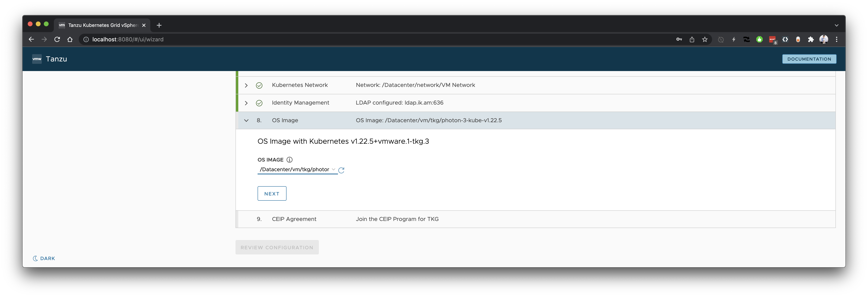The image size is (868, 297).
Task: Click the orange extension icon
Action: [x=798, y=39]
